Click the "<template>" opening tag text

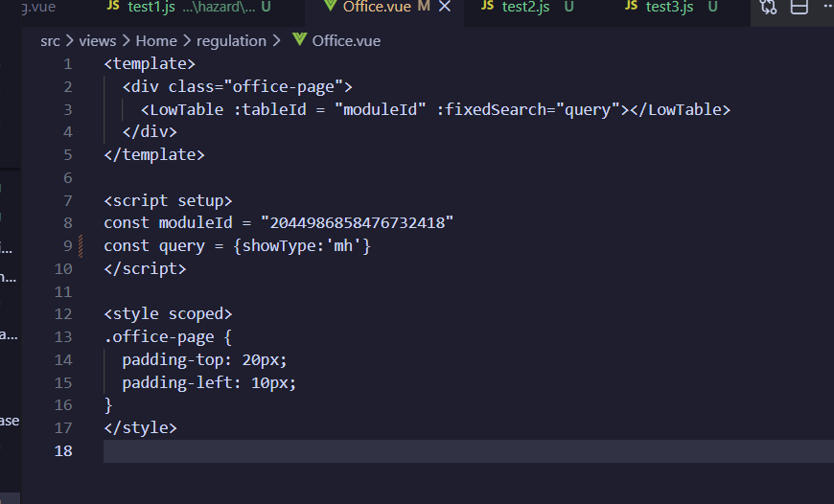(150, 64)
